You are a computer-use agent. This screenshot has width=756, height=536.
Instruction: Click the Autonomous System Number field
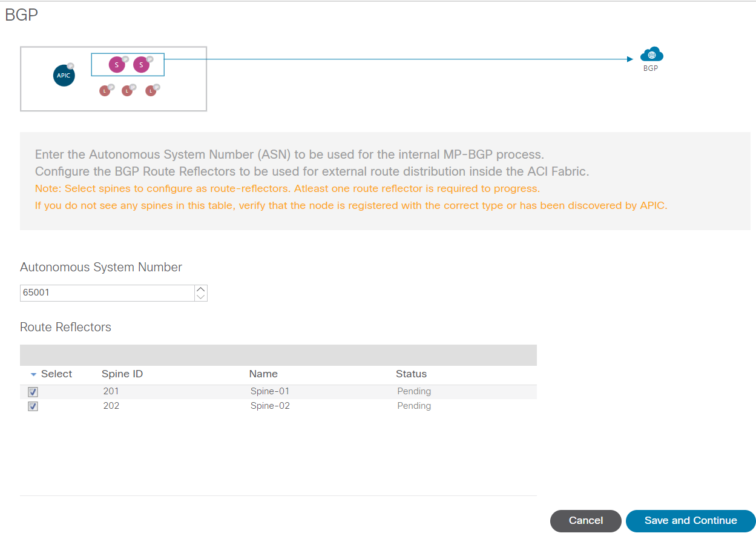click(107, 293)
